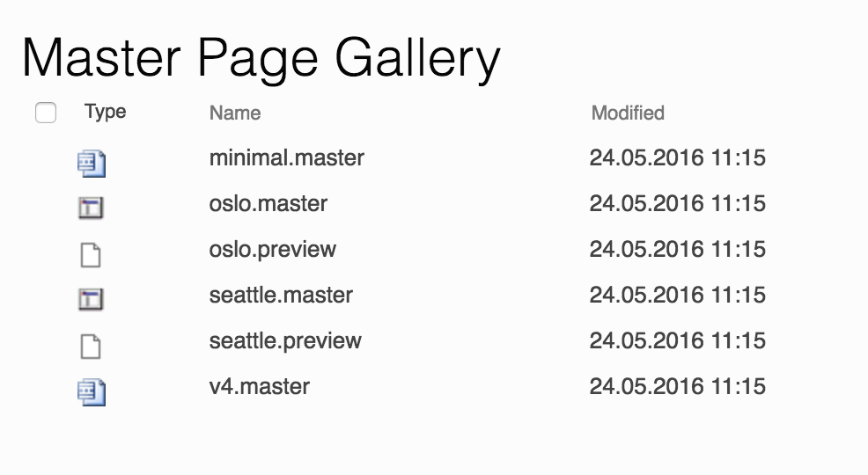Open the v4.master file

coord(260,387)
